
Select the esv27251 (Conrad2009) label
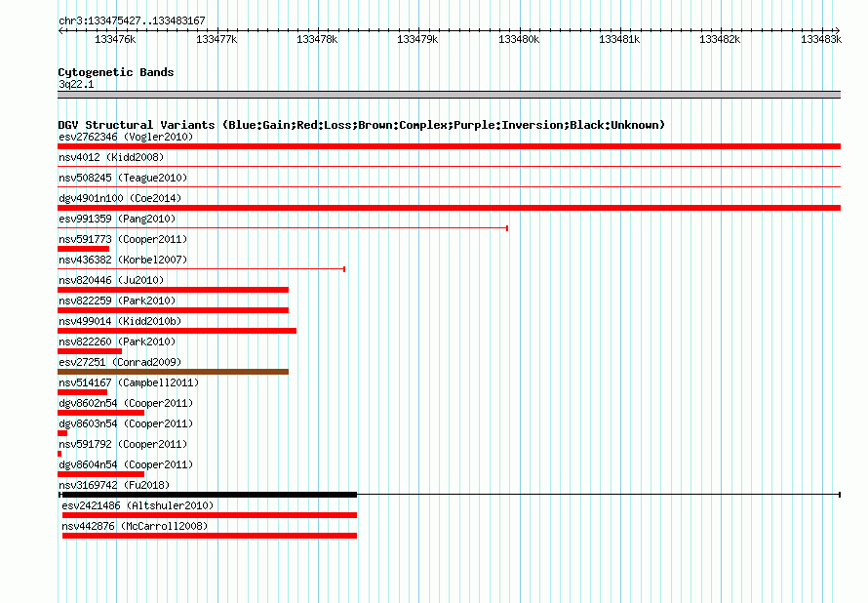click(x=120, y=362)
